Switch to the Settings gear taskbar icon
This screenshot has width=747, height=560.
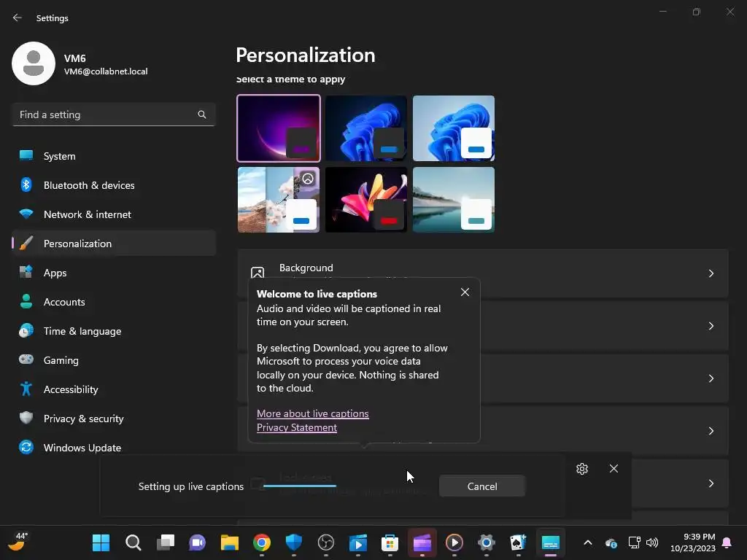[487, 542]
